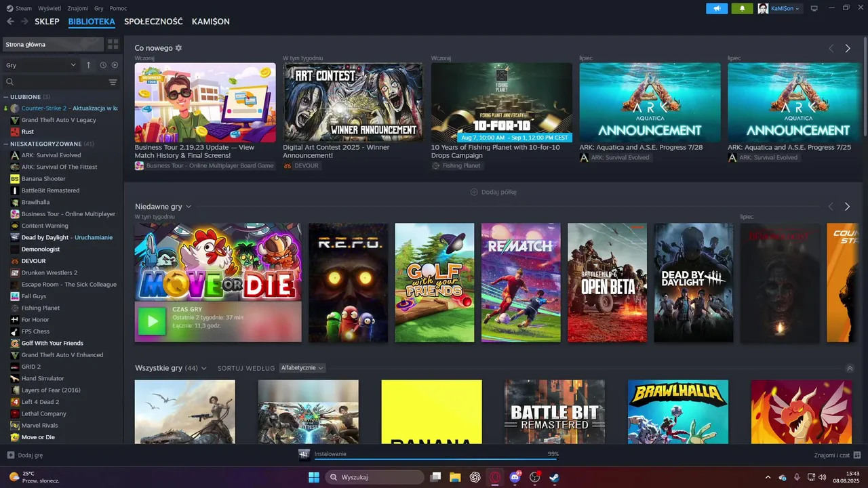Open Znajomi i czat panel
This screenshot has width=868, height=488.
[837, 455]
